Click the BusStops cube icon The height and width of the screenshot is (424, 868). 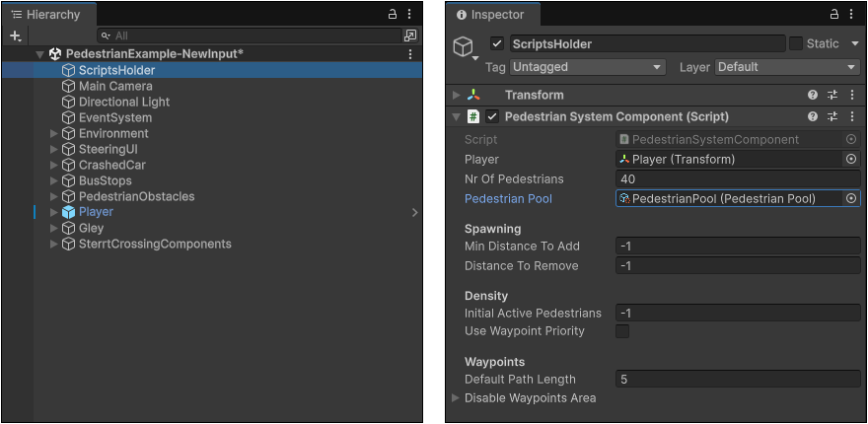coord(68,181)
